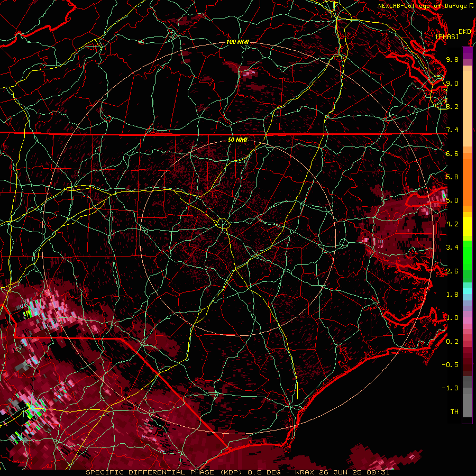The height and width of the screenshot is (476, 476).
Task: Select the 1.0 value on color scale
Action: click(x=452, y=318)
